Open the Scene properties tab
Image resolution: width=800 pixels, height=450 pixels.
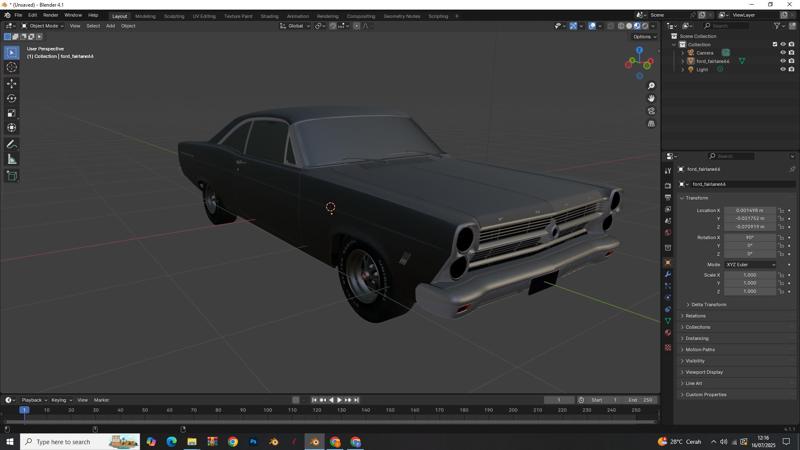tap(668, 221)
